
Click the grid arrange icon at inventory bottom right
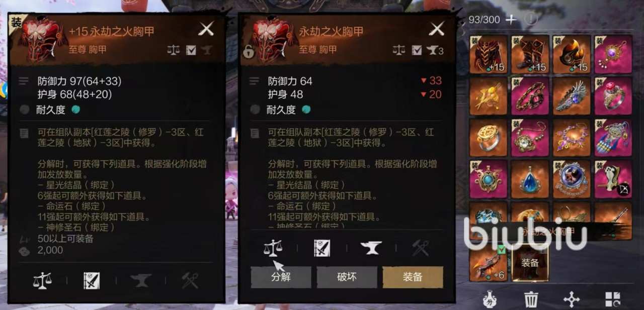click(x=613, y=299)
